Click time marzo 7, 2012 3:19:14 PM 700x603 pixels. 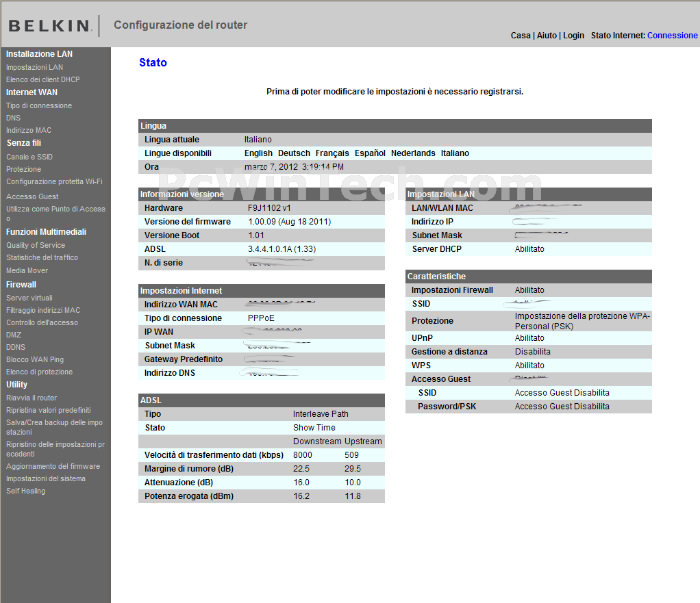[x=295, y=167]
